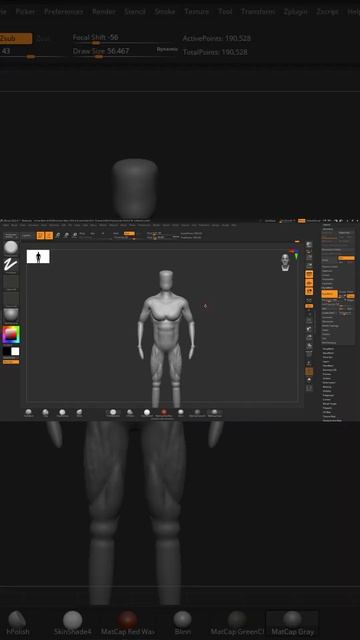
Task: Open the current brush thumbnail in the left shelf
Action: click(11, 248)
